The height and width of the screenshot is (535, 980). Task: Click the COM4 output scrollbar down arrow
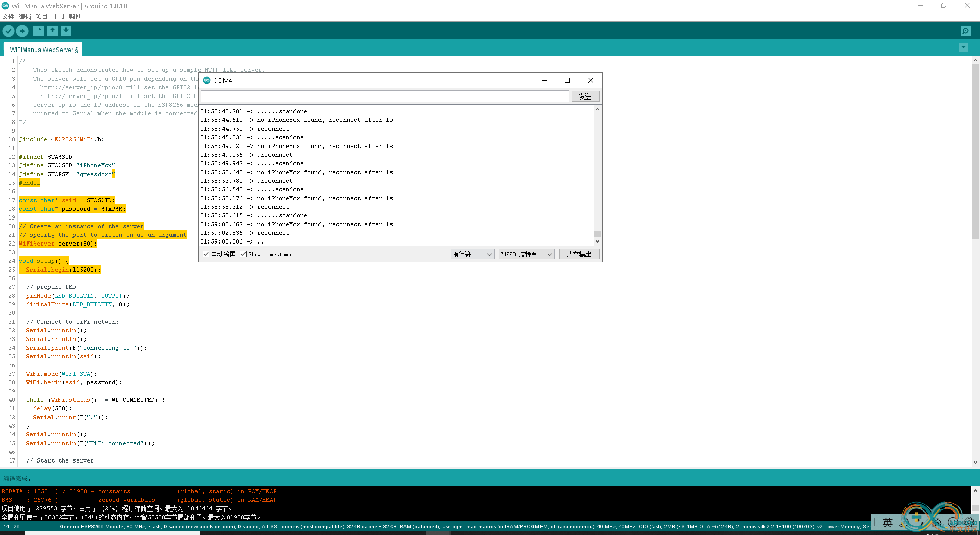point(597,241)
